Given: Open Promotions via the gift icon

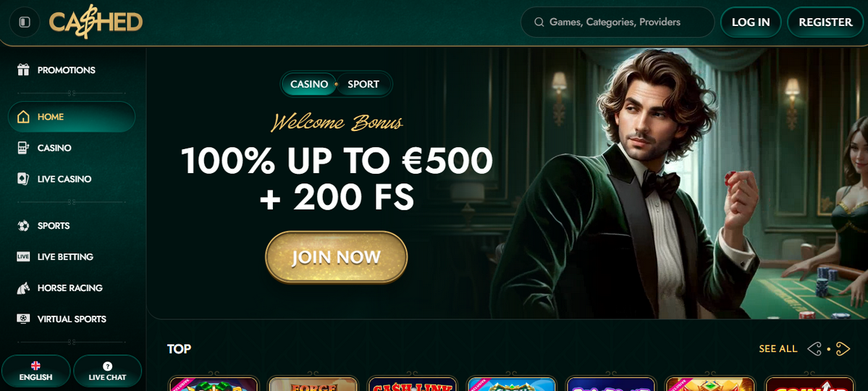Looking at the screenshot, I should pyautogui.click(x=23, y=70).
